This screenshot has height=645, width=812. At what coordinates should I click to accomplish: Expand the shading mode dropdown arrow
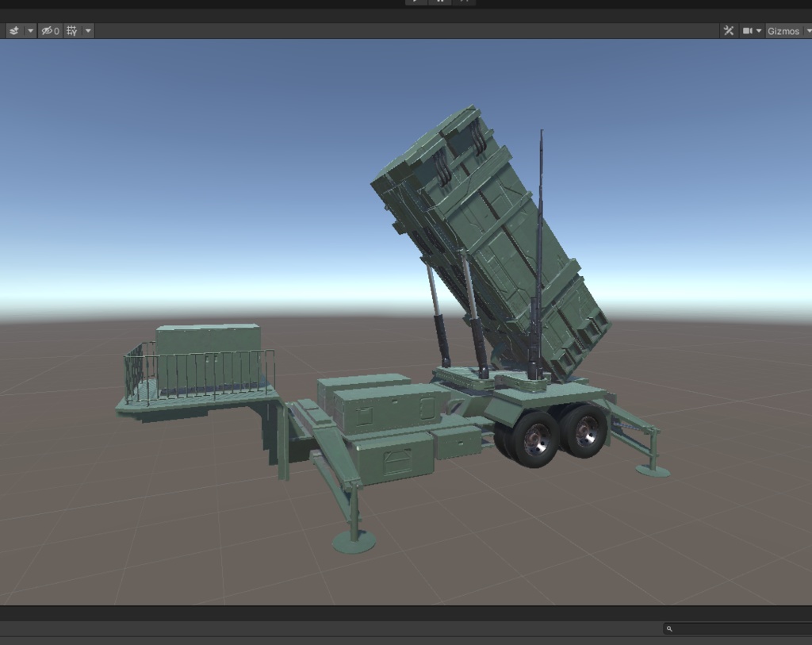30,31
